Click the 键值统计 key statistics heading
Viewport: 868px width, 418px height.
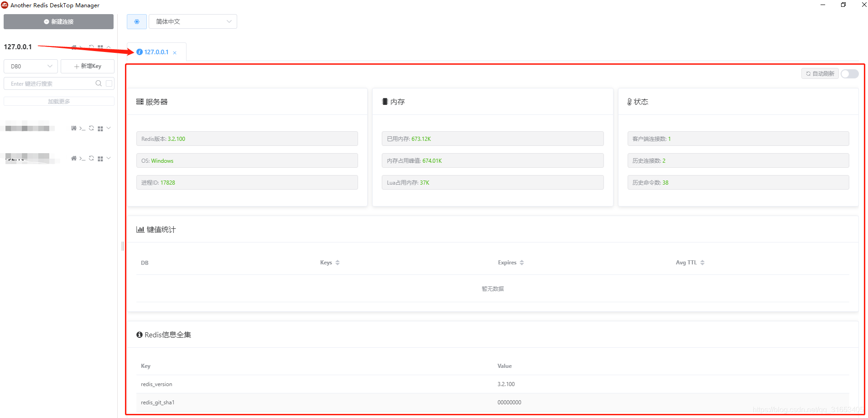coord(156,229)
